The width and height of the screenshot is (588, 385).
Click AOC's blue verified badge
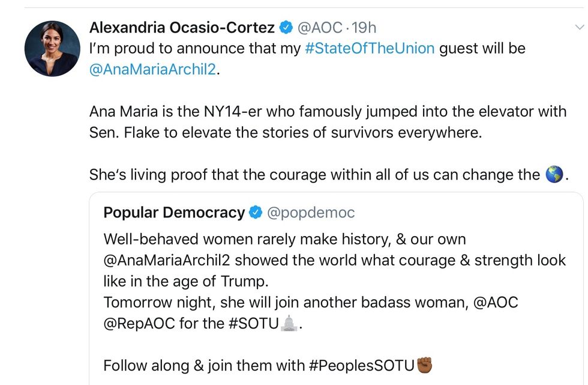coord(286,27)
